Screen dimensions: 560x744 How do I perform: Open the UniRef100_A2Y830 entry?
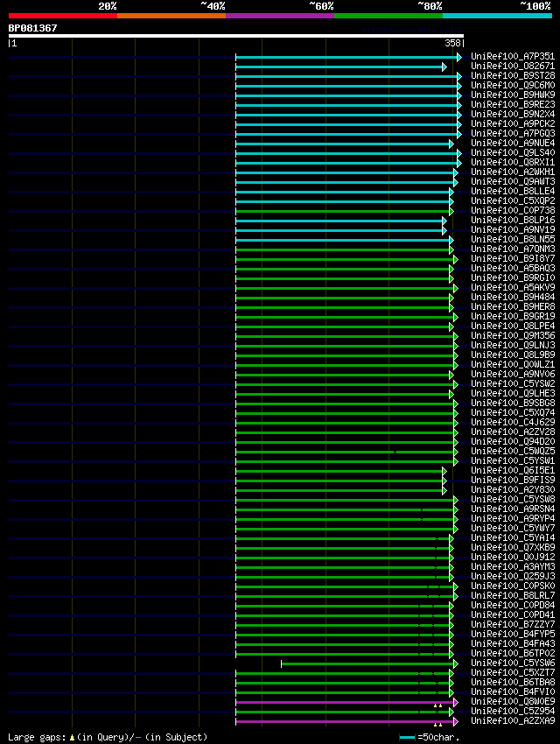click(513, 489)
